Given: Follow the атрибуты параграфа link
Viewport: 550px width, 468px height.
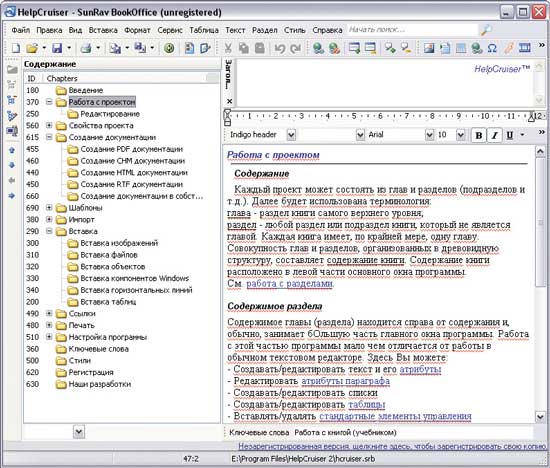Looking at the screenshot, I should coord(346,381).
